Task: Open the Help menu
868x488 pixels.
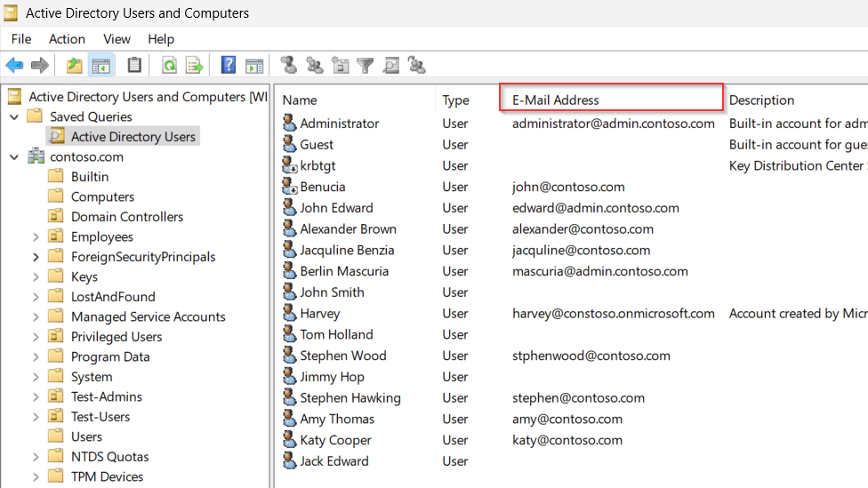Action: (161, 39)
